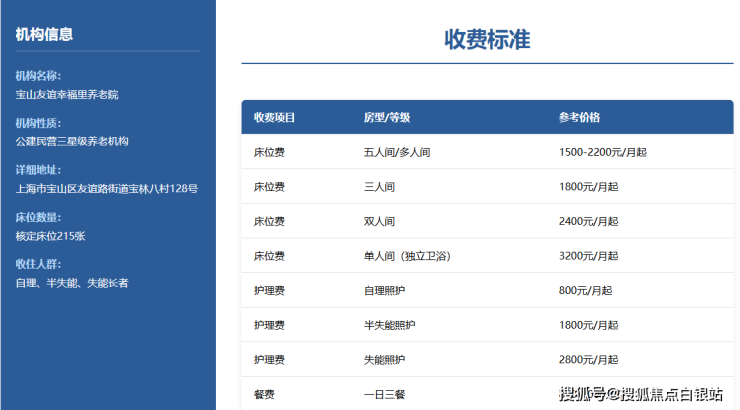Viewport: 740px width, 410px height.
Task: Select the 半失能照护 care level cell
Action: click(389, 325)
